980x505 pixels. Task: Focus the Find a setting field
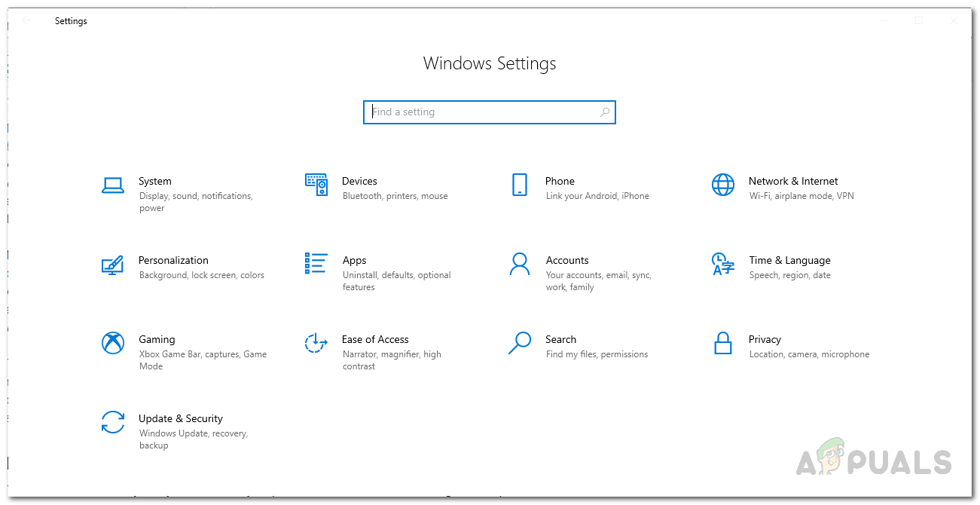[490, 112]
